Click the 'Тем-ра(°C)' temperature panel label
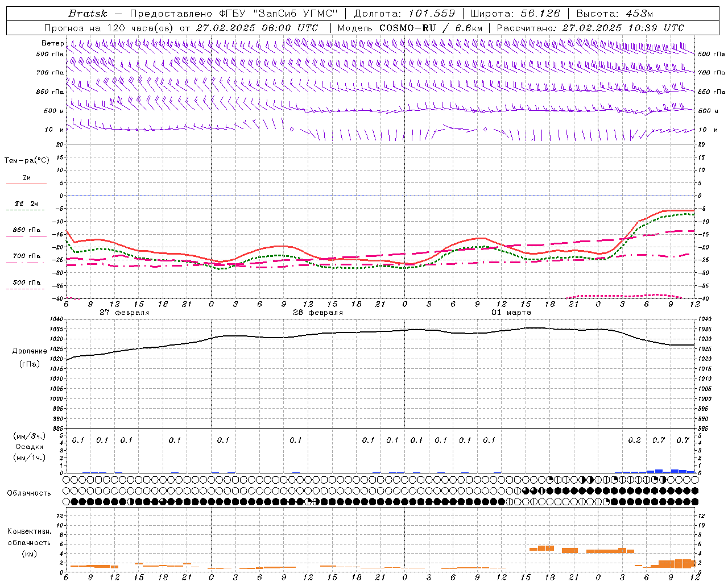Screen dimensions: 728x582 (27, 161)
